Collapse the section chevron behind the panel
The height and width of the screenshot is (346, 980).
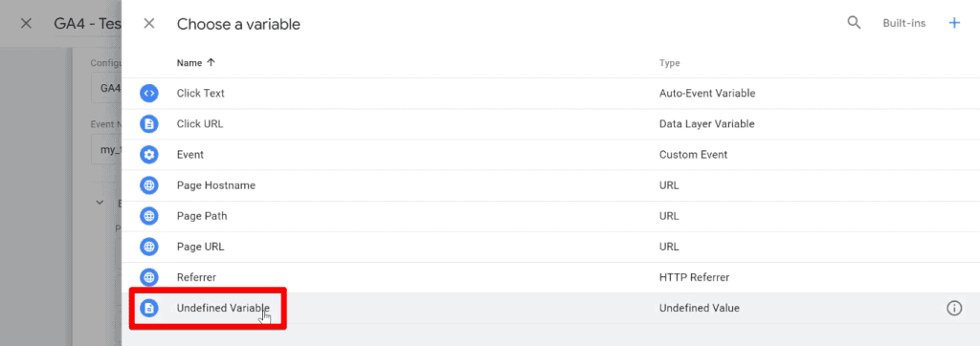coord(100,203)
